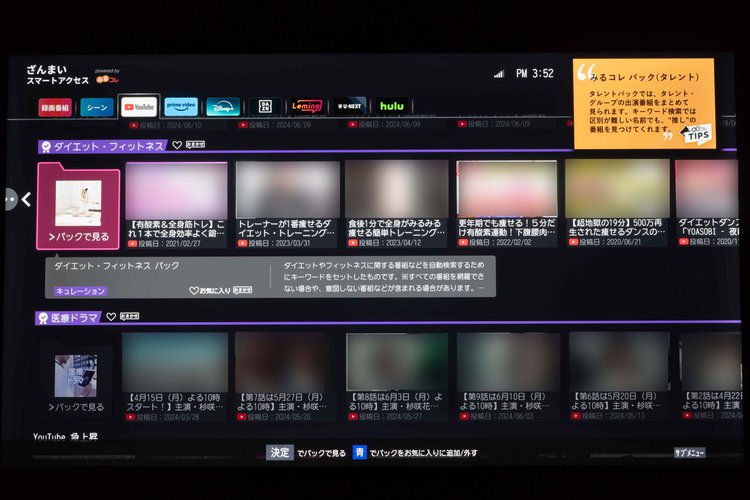The height and width of the screenshot is (500, 750).
Task: Open video 更年期でも痩せる！5分だけ有酸素運動
Action: coord(507,203)
